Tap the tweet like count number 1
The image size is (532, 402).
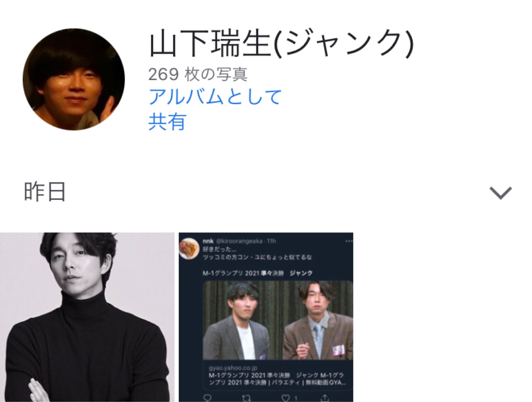pos(296,398)
